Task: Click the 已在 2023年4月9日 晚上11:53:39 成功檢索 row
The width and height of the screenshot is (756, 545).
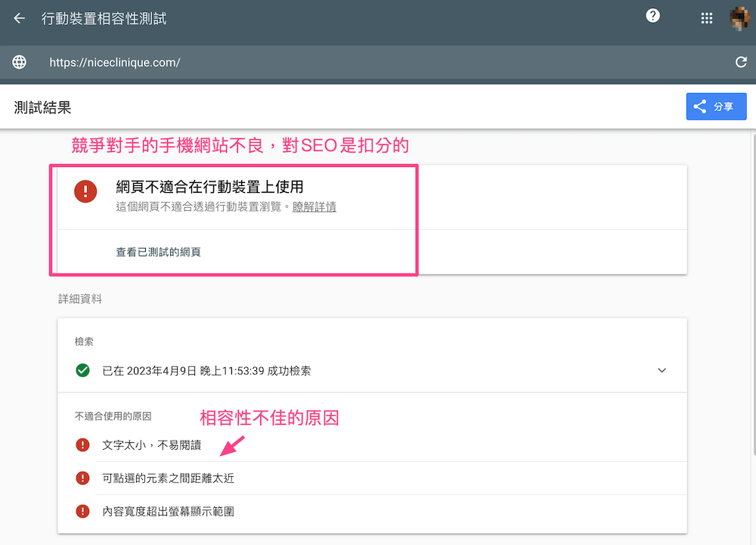Action: pos(372,370)
